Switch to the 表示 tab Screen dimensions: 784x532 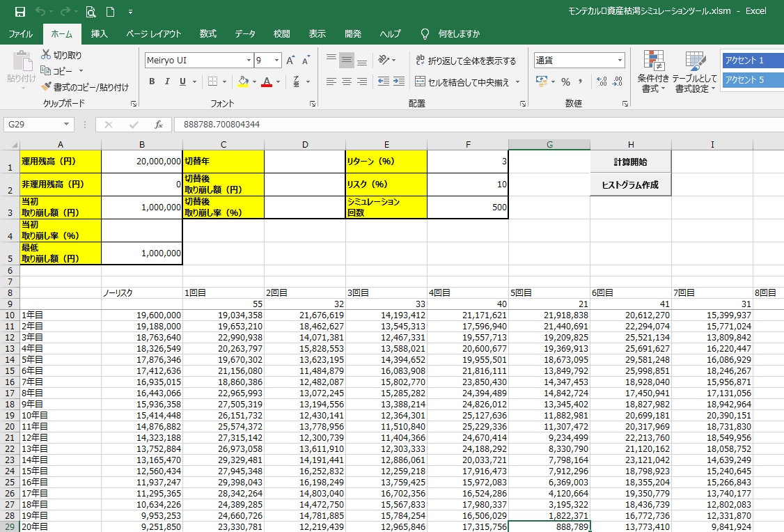[x=317, y=33]
